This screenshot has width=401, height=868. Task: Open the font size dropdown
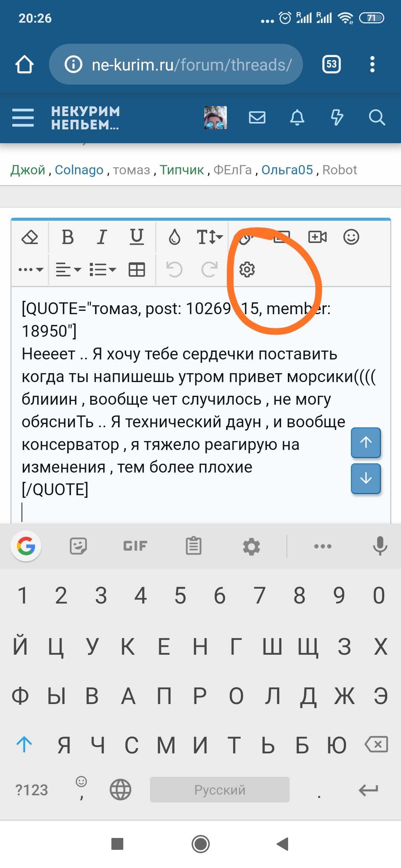pos(209,237)
